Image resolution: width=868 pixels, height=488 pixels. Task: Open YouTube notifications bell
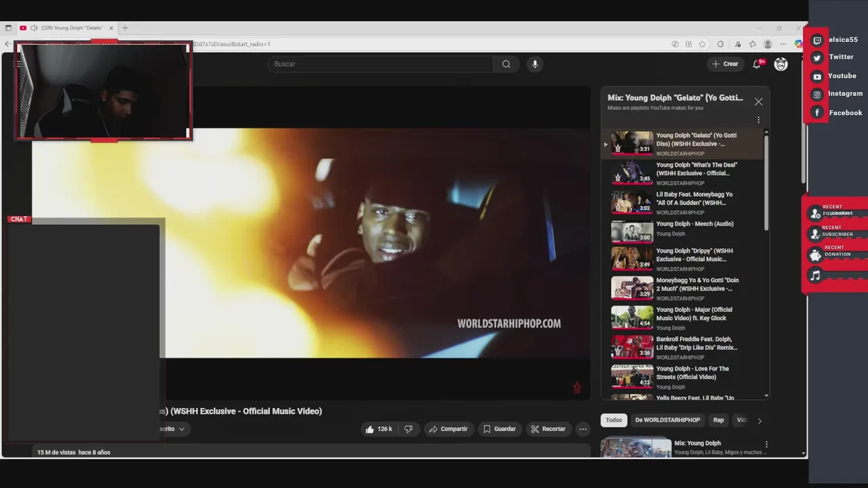[757, 64]
